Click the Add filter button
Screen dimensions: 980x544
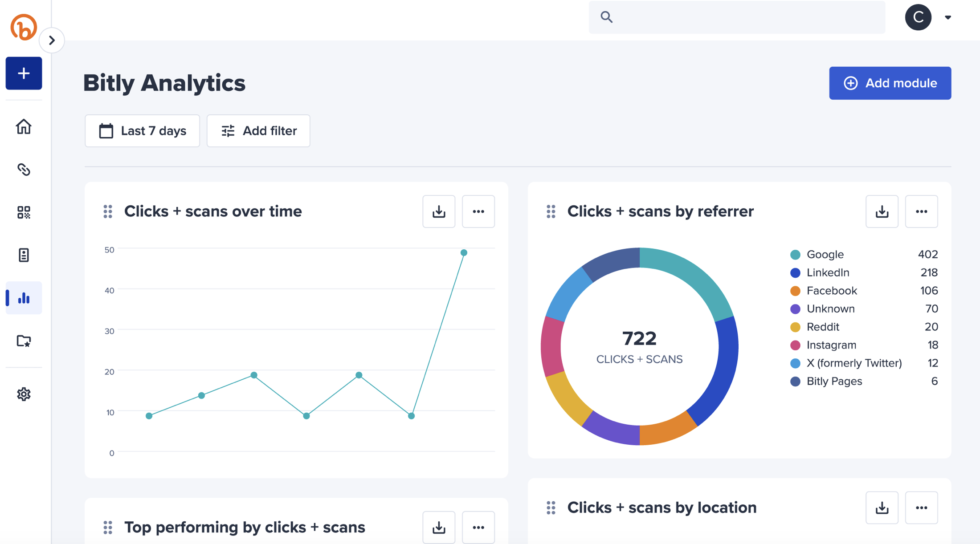pyautogui.click(x=258, y=131)
